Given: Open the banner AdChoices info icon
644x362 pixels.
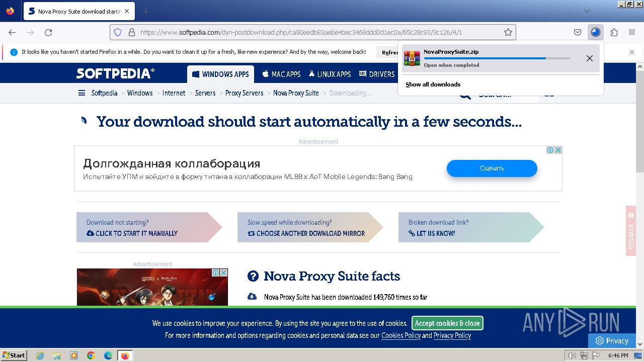Looking at the screenshot, I should tap(550, 150).
